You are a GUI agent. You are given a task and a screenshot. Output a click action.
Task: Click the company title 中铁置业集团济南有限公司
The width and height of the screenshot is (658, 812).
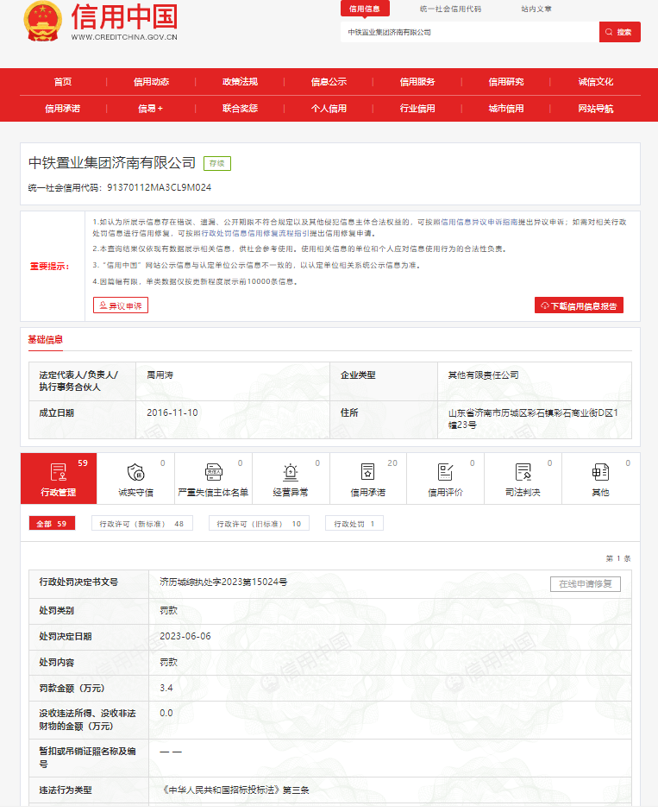coord(112,163)
